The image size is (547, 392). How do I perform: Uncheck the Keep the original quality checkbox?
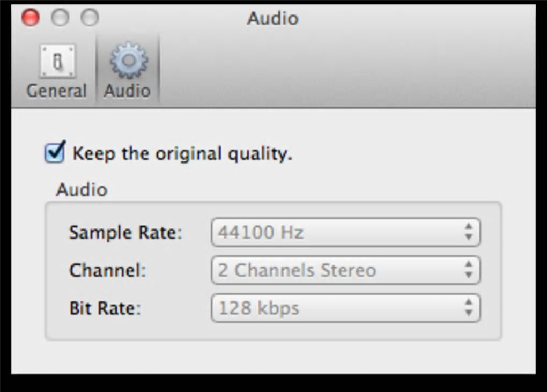(x=55, y=152)
